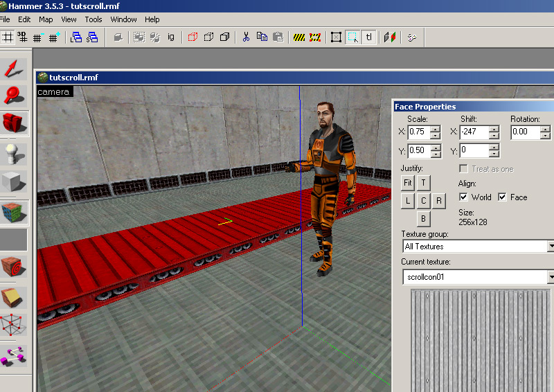
Task: Click the Scale Y input field
Action: coord(419,150)
